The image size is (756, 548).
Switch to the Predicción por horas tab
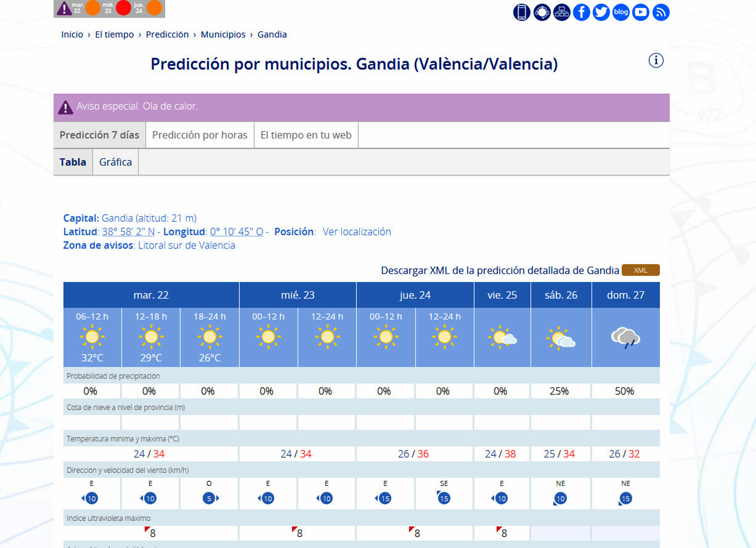200,135
